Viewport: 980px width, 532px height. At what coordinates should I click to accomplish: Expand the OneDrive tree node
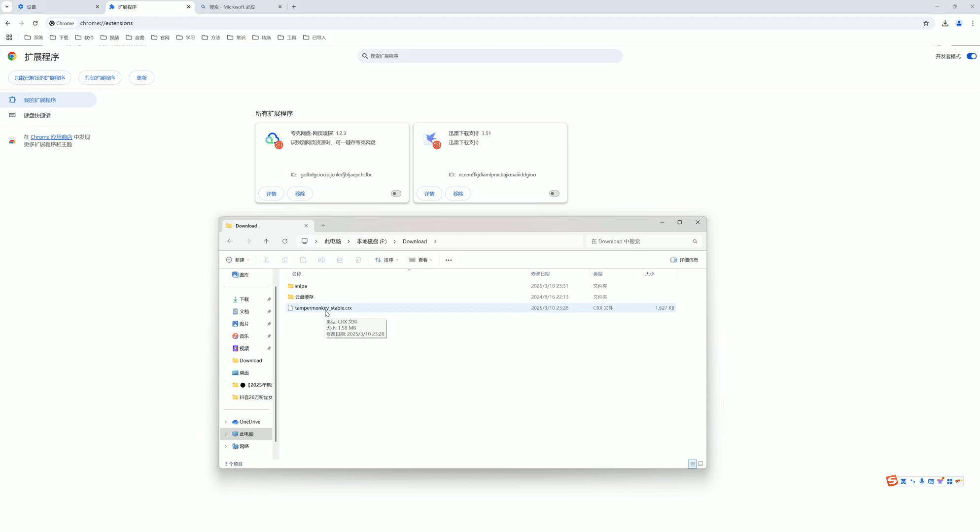point(226,422)
